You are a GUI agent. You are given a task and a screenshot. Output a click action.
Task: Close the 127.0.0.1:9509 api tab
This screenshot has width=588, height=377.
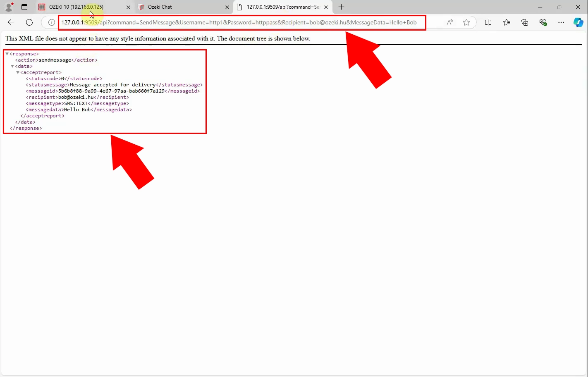point(326,7)
